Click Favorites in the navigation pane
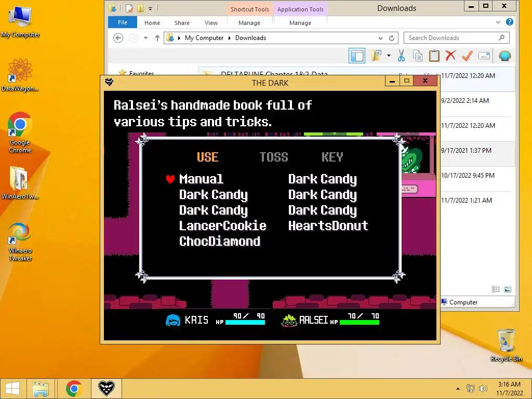This screenshot has width=532, height=399. point(141,73)
